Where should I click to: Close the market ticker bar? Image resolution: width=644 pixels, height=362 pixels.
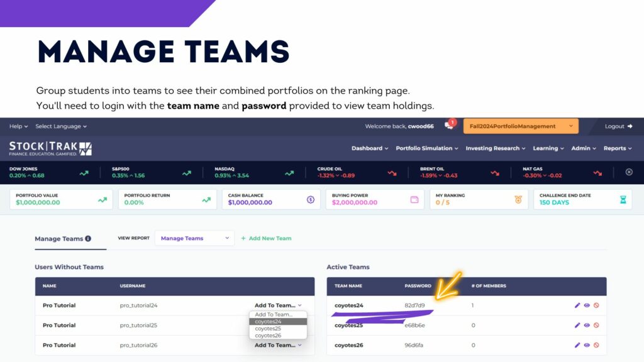pos(629,172)
